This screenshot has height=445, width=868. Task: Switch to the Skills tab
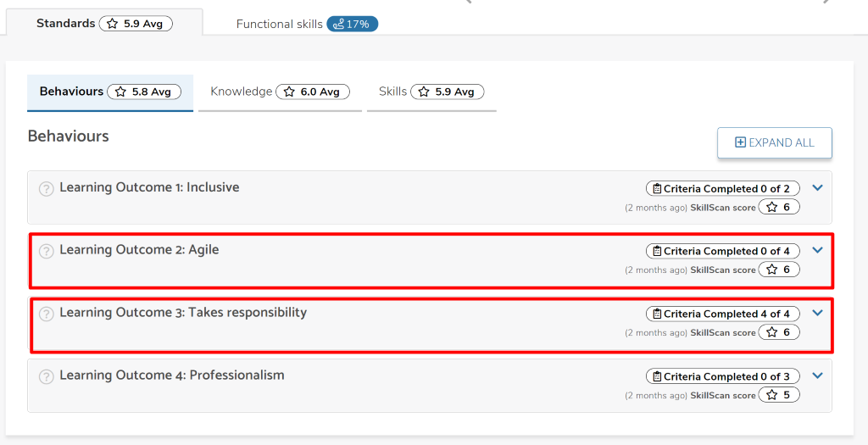(431, 92)
